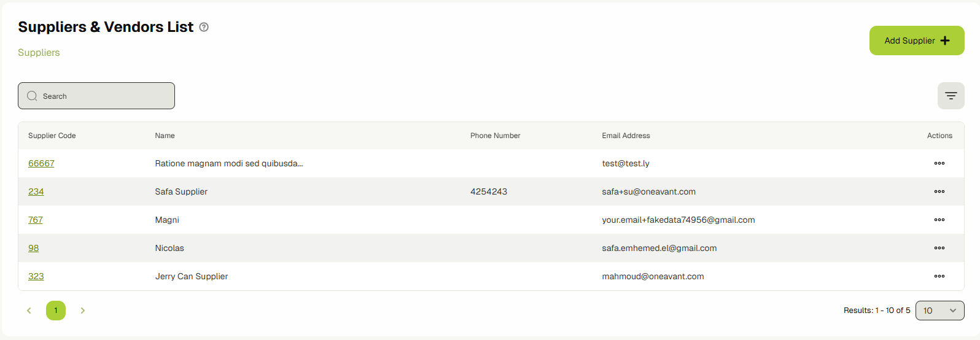Expand the results-per-page dropdown showing 10
980x340 pixels.
pos(939,311)
